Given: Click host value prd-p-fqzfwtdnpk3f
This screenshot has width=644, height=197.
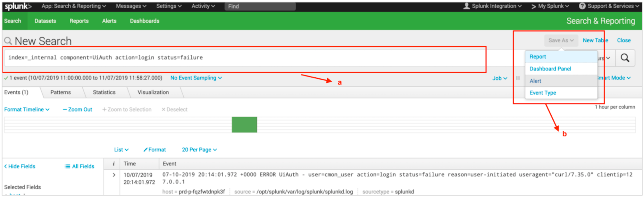Looking at the screenshot, I should click(202, 192).
